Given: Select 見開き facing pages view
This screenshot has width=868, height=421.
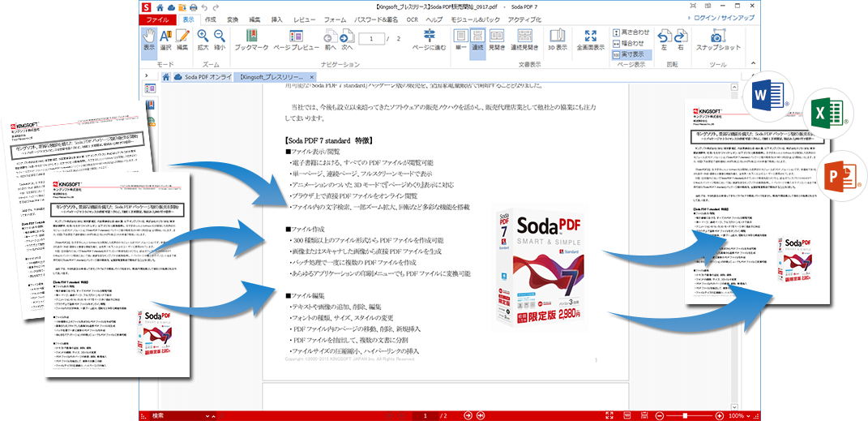Looking at the screenshot, I should [497, 40].
